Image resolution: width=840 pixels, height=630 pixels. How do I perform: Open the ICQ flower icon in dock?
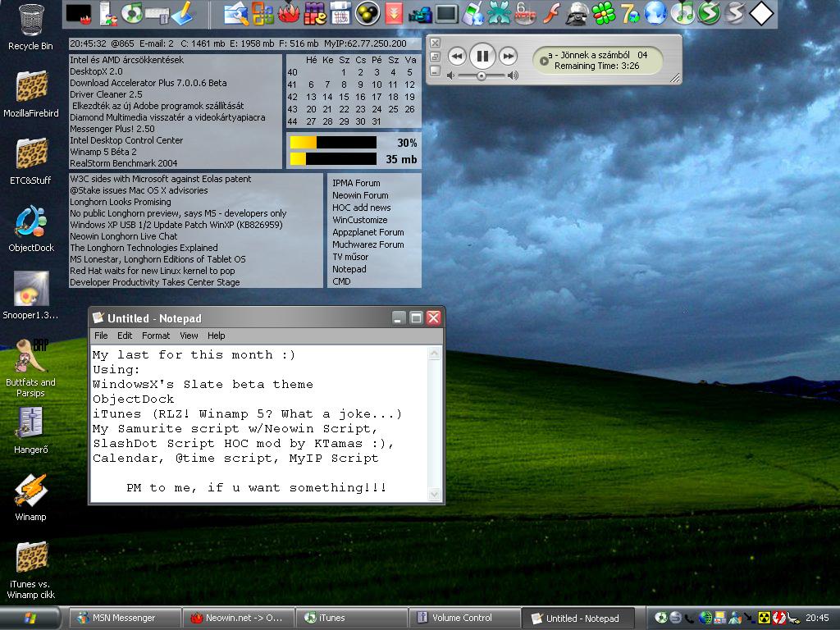(604, 13)
